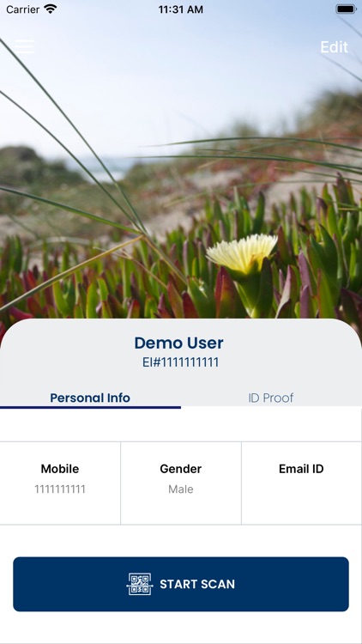362x644 pixels.
Task: Tap the Edit button
Action: (x=334, y=47)
